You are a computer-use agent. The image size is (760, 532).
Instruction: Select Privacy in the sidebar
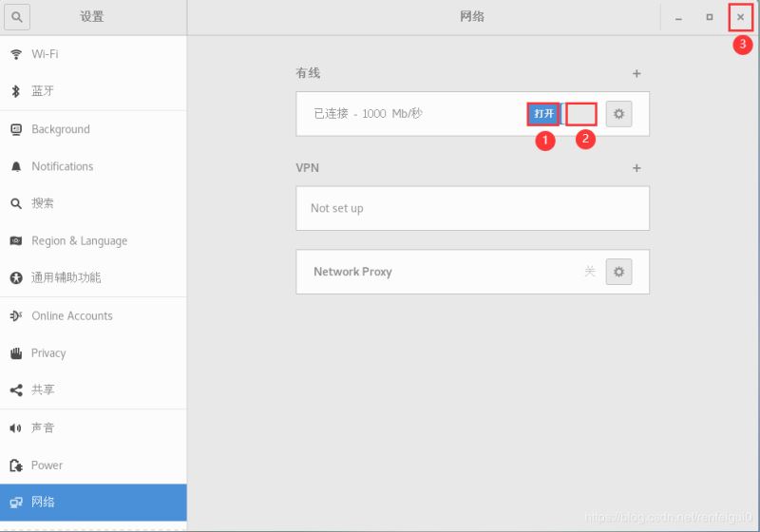pos(48,352)
